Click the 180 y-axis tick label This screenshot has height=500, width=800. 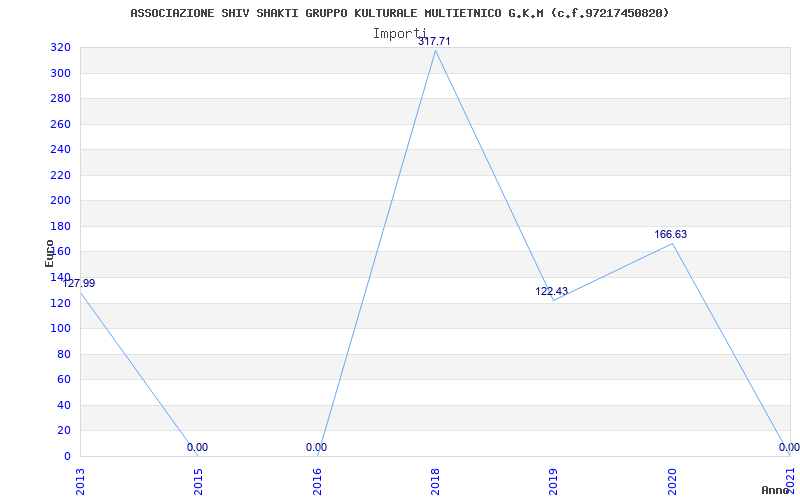pos(60,227)
